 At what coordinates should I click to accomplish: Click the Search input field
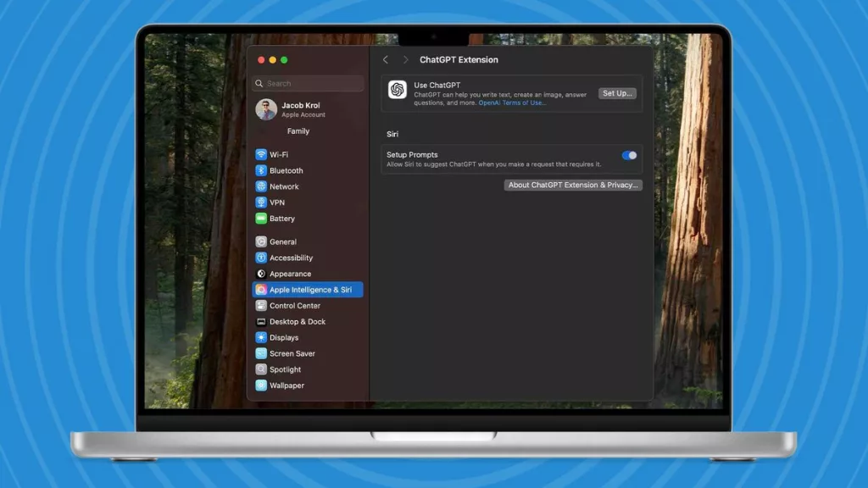click(x=308, y=84)
